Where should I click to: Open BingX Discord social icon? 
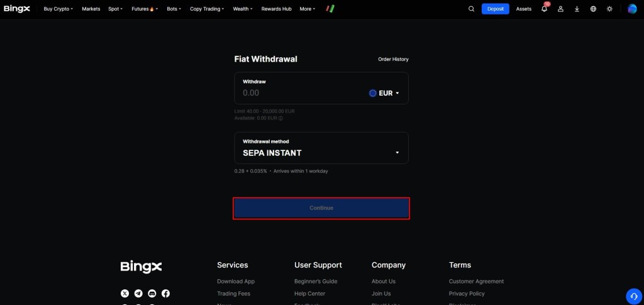pyautogui.click(x=152, y=294)
